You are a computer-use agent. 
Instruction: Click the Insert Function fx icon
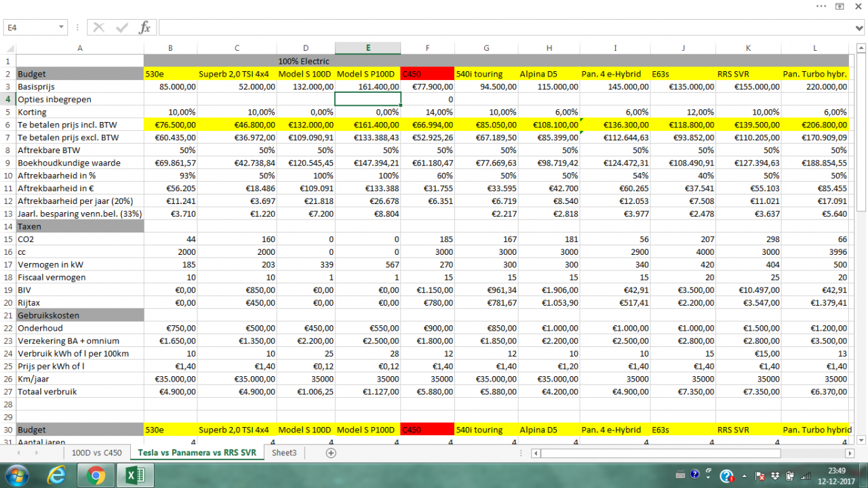point(144,28)
